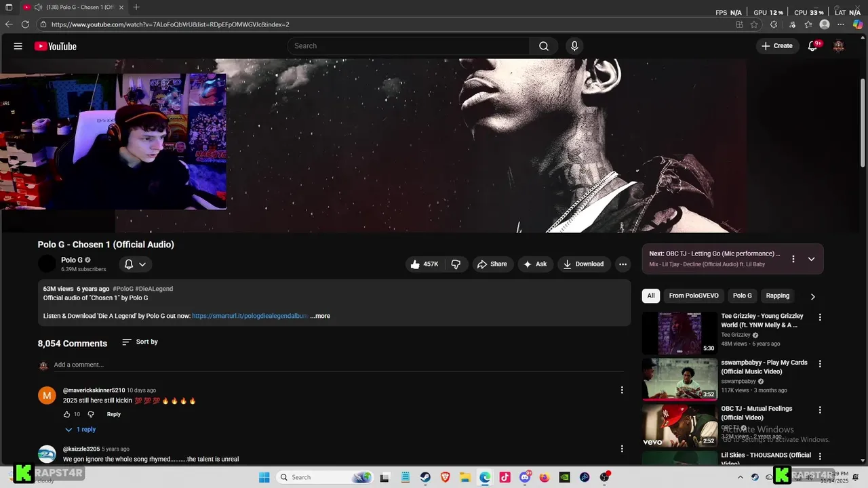Open the @ksizzle3205 username
This screenshot has width=868, height=488.
pos(81,449)
